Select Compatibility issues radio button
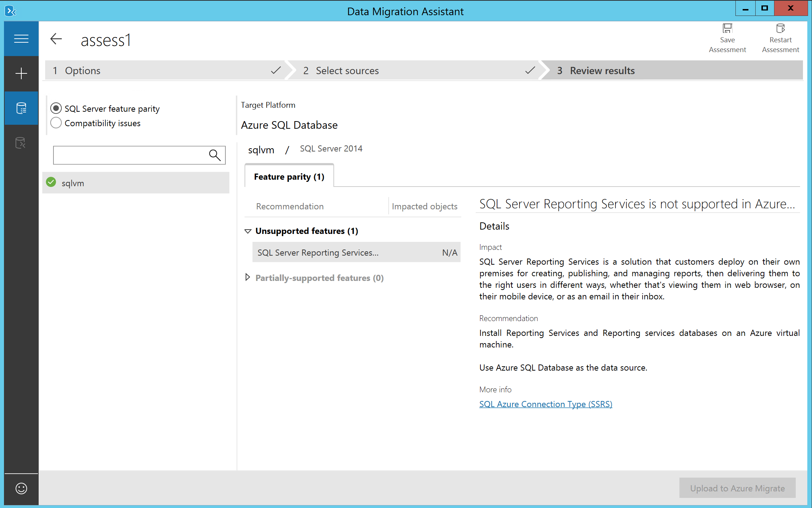The width and height of the screenshot is (812, 508). pyautogui.click(x=56, y=123)
